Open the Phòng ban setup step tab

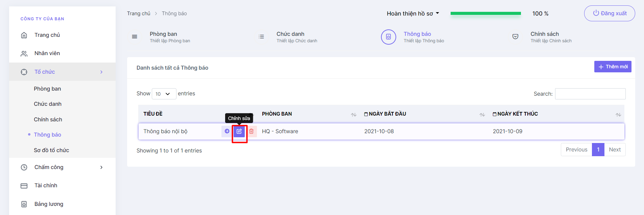tap(170, 37)
